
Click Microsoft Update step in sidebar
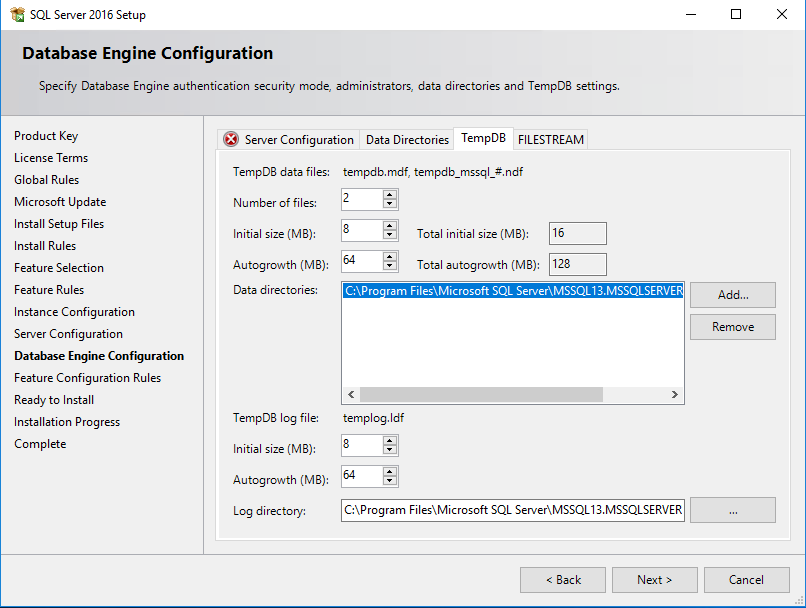coord(60,202)
